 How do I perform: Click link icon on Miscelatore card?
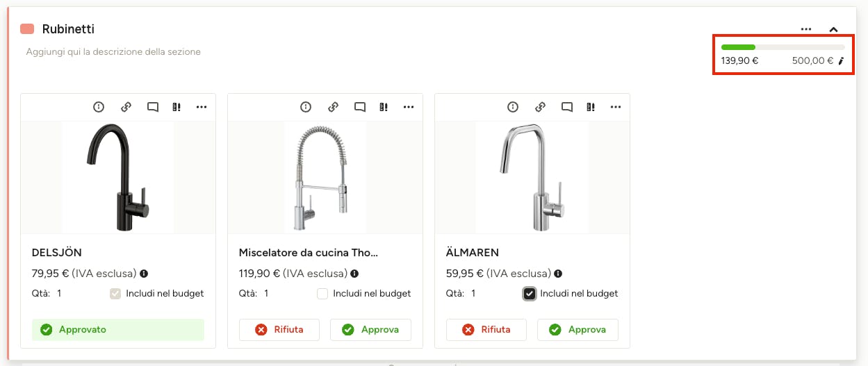click(x=333, y=107)
